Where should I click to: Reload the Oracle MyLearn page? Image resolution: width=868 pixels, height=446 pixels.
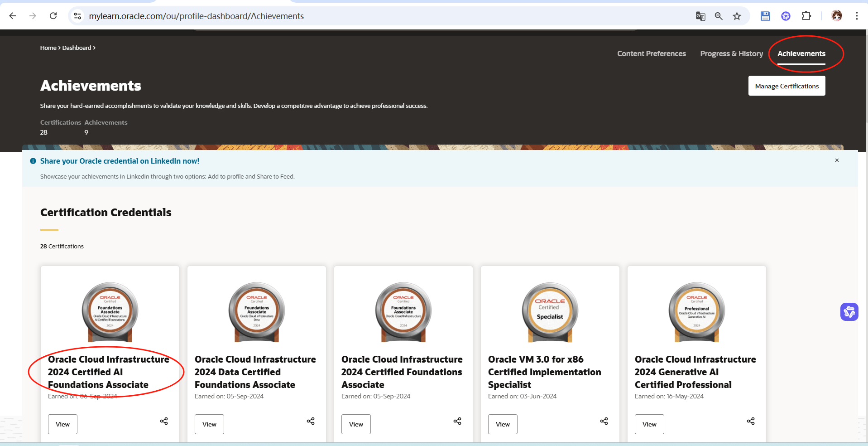[x=53, y=16]
